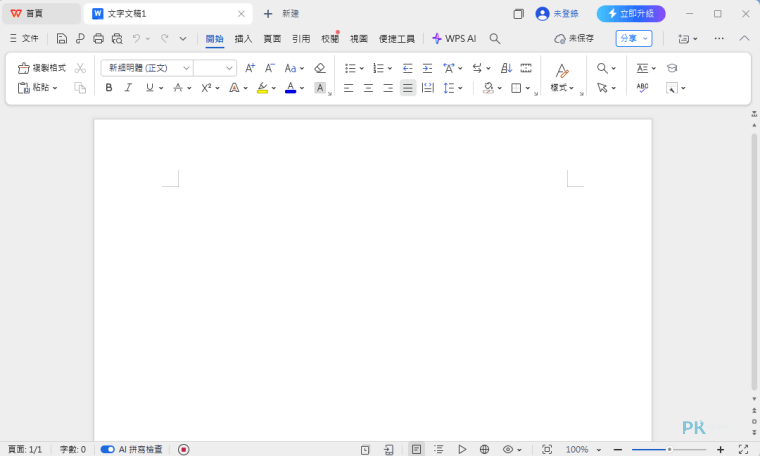The height and width of the screenshot is (456, 760).
Task: Click the WPS AI button
Action: 454,39
